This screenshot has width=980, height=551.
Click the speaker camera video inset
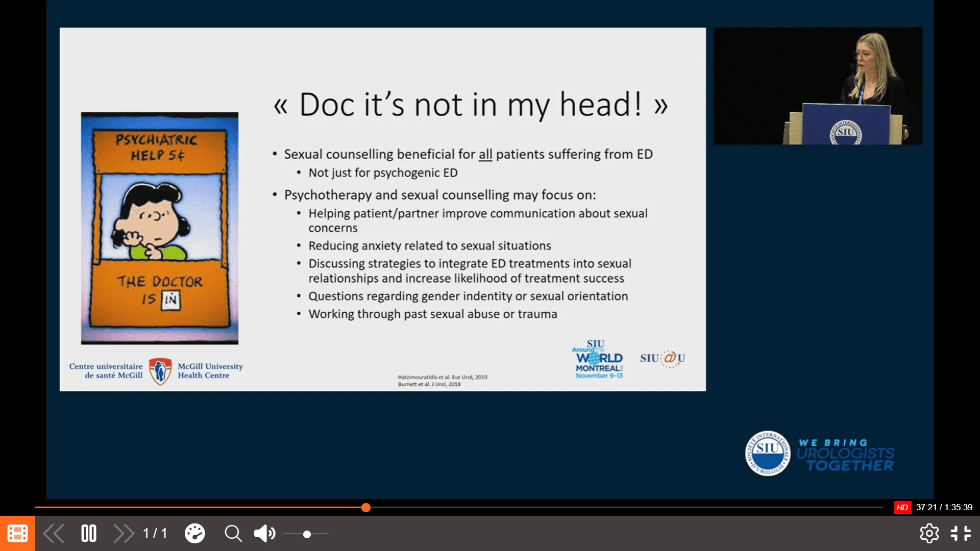pos(818,86)
